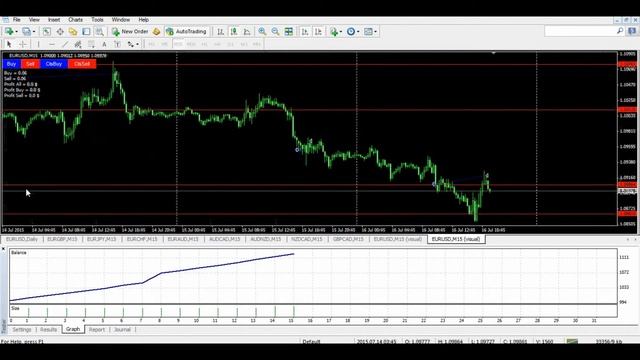640x360 pixels.
Task: Switch to the EURGBP,M15 chart tab
Action: (x=62, y=239)
